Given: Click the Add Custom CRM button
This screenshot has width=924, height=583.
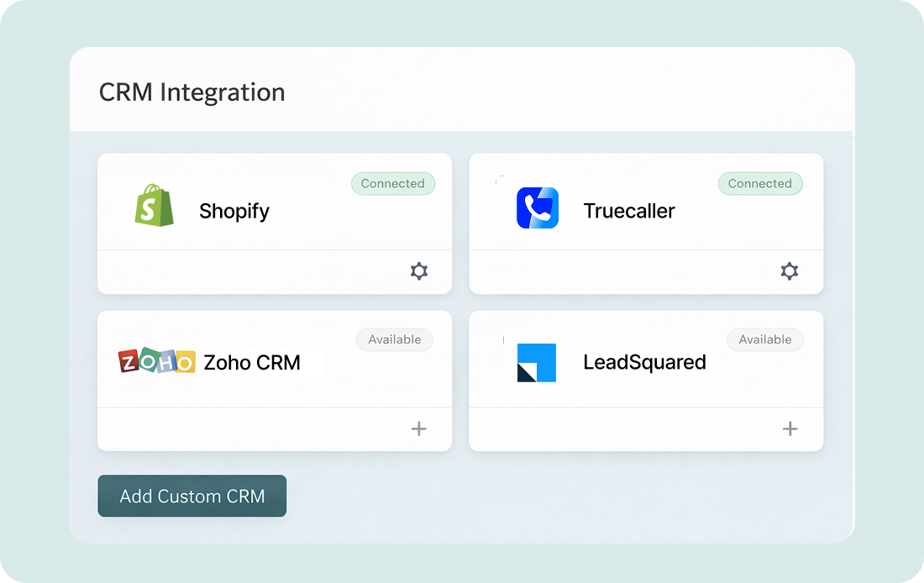Looking at the screenshot, I should 192,496.
